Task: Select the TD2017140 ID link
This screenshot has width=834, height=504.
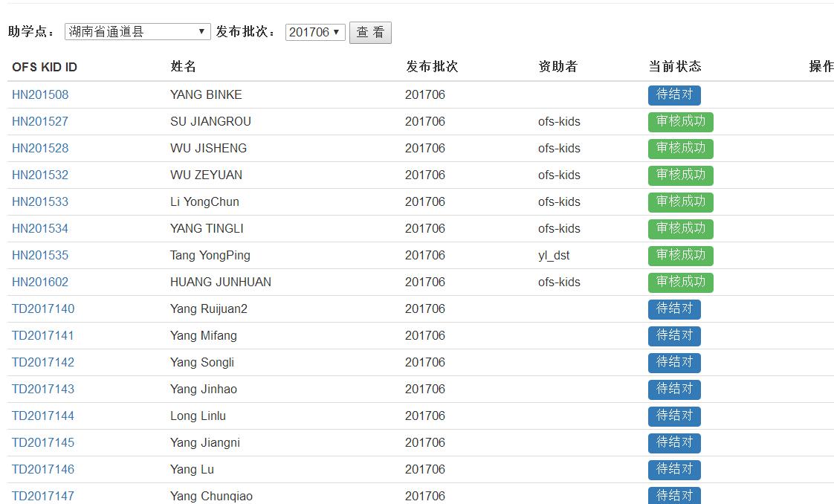Action: tap(43, 308)
